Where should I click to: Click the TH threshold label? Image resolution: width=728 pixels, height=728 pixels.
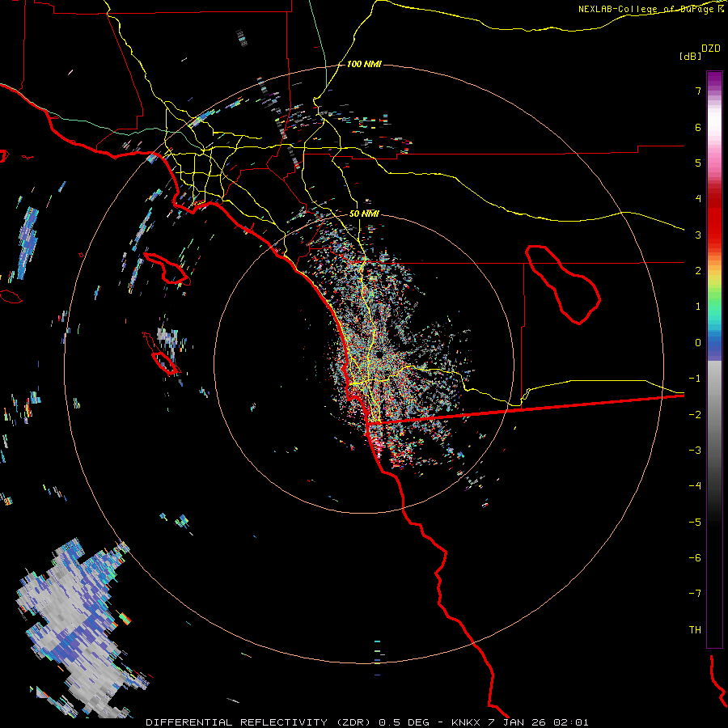(695, 630)
